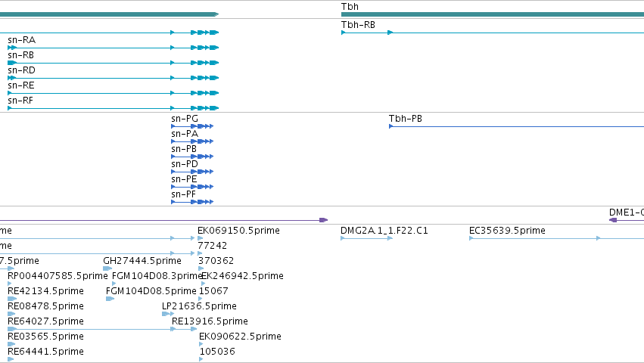Select the sn-RA transcript label
Viewport: 644px width, 363px height.
pyautogui.click(x=21, y=40)
